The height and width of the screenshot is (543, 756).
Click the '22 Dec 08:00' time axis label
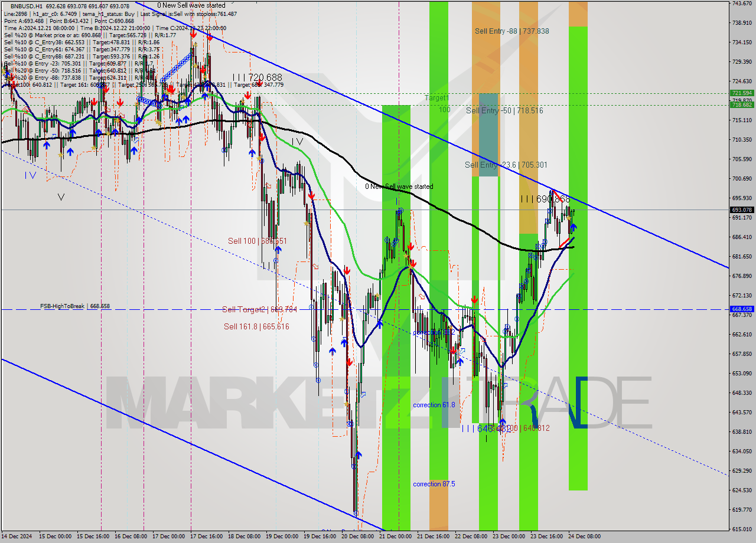coord(470,537)
